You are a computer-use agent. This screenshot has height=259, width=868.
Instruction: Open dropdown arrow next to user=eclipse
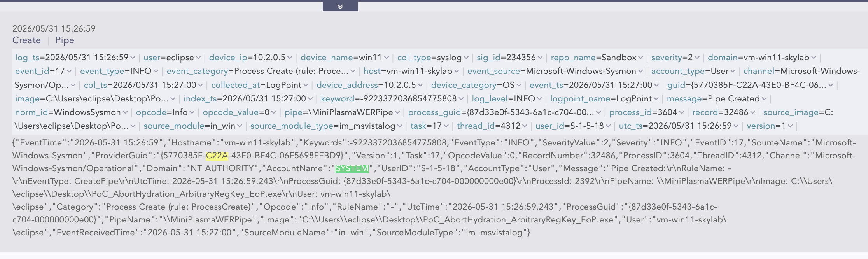198,58
